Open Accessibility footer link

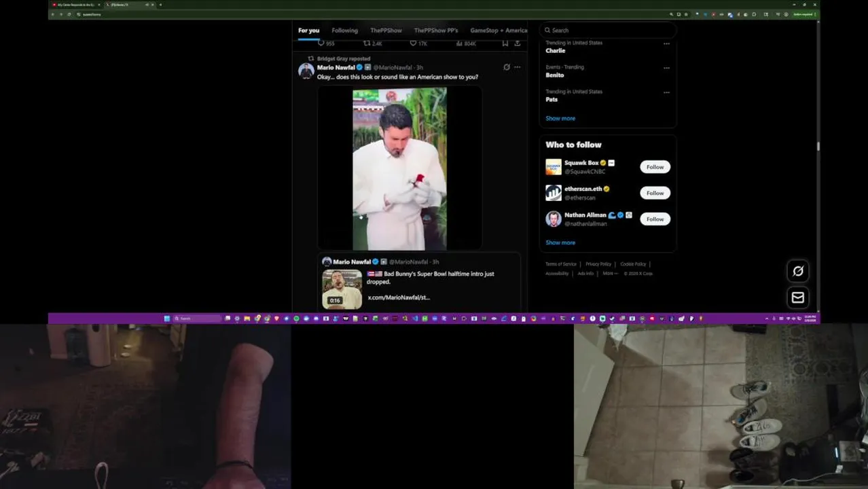(557, 274)
